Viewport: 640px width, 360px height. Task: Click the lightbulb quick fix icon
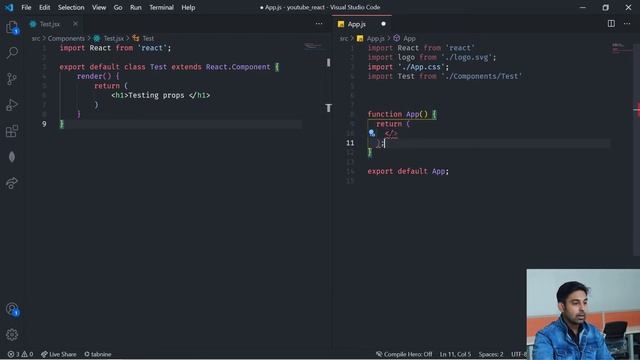pos(371,133)
